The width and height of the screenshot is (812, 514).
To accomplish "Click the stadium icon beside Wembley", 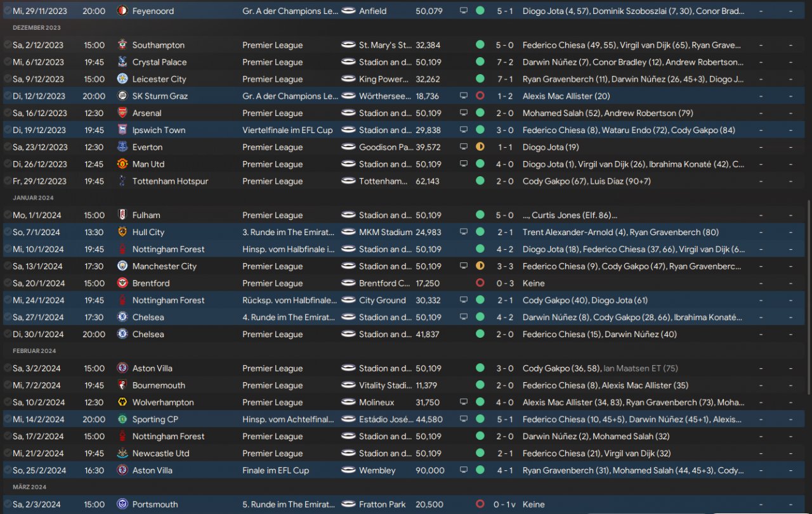I will point(348,470).
